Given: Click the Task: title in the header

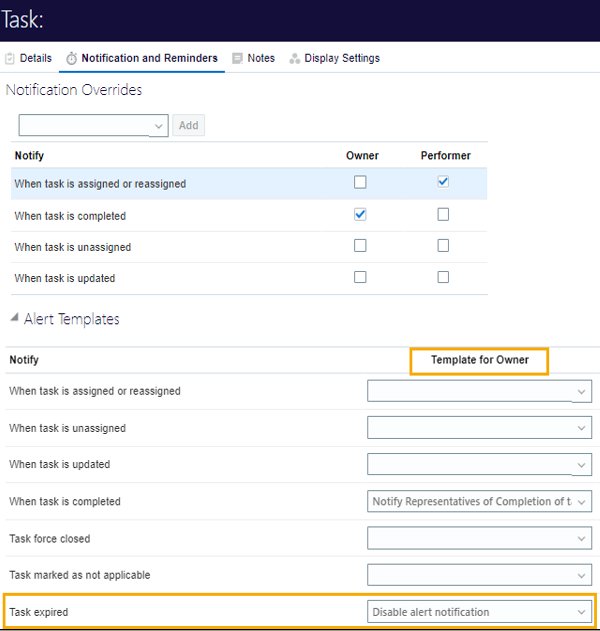Looking at the screenshot, I should (x=22, y=20).
